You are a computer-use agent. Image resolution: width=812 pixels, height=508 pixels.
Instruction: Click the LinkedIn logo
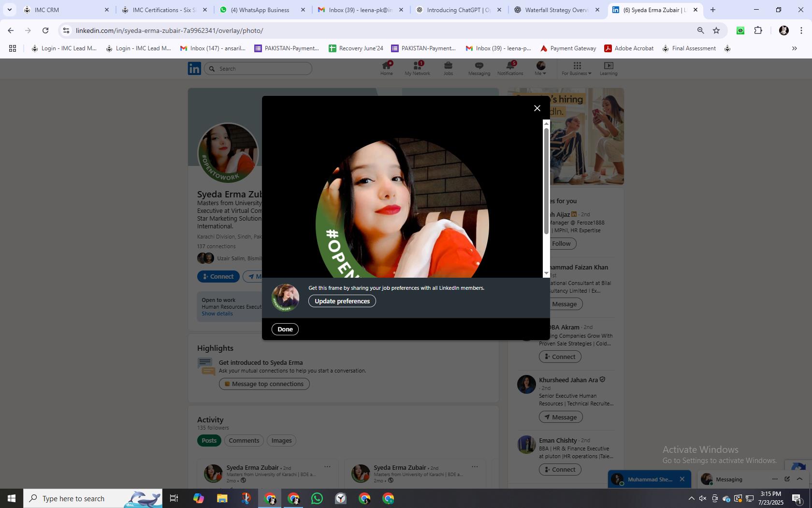point(194,69)
